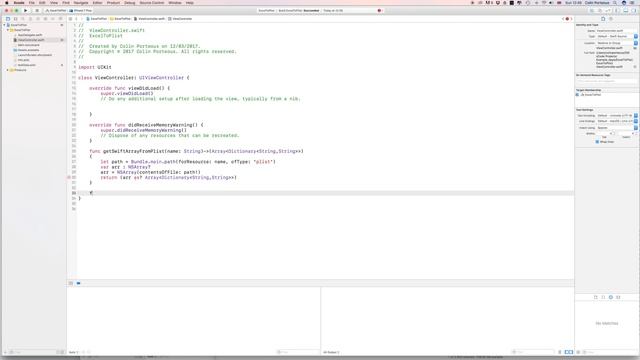
Task: Open the Edit menu
Action: 42,3
